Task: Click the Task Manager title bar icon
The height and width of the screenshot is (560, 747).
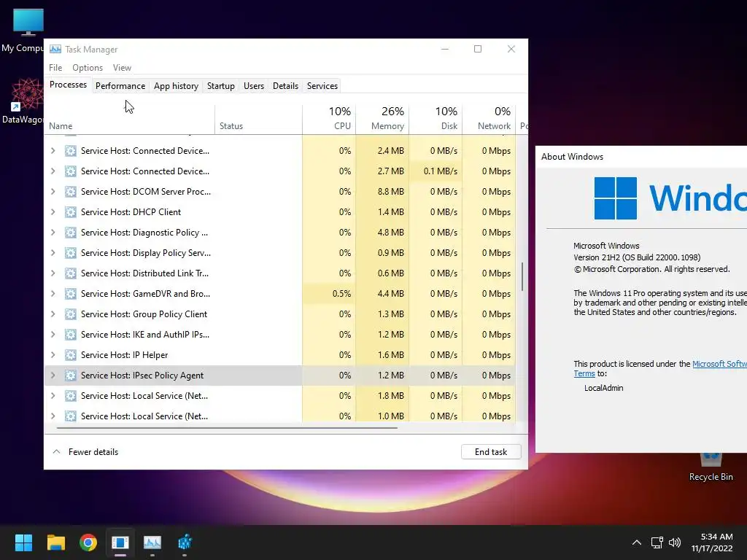Action: [x=55, y=49]
